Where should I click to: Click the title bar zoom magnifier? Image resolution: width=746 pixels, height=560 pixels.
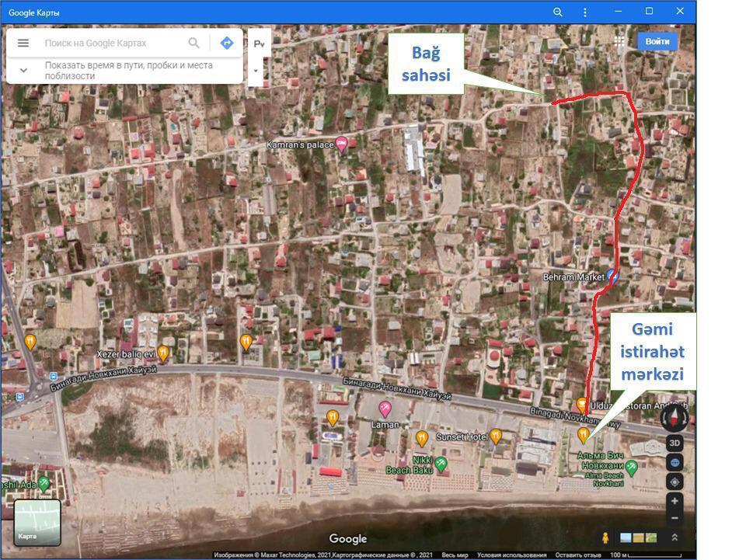[557, 12]
